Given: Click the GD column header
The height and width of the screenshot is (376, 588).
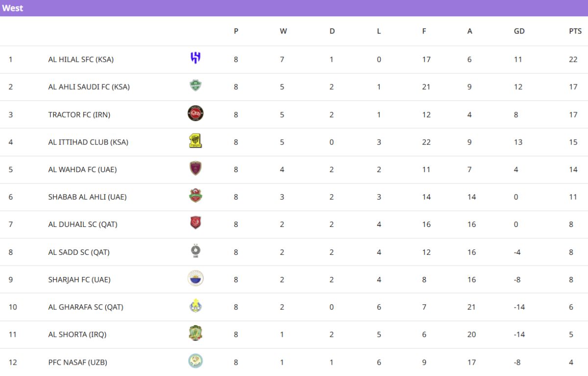Looking at the screenshot, I should 519,31.
